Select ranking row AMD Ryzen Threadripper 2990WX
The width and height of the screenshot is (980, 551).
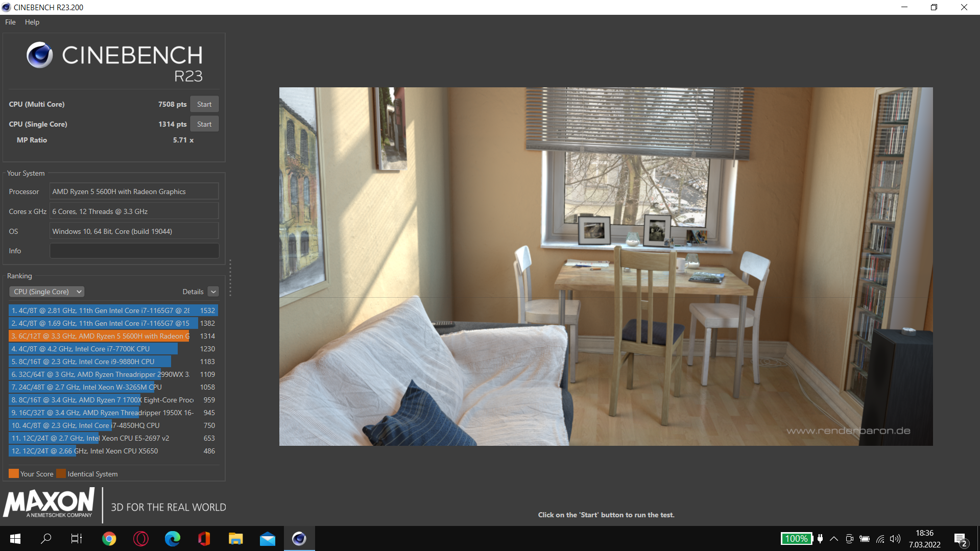[113, 374]
